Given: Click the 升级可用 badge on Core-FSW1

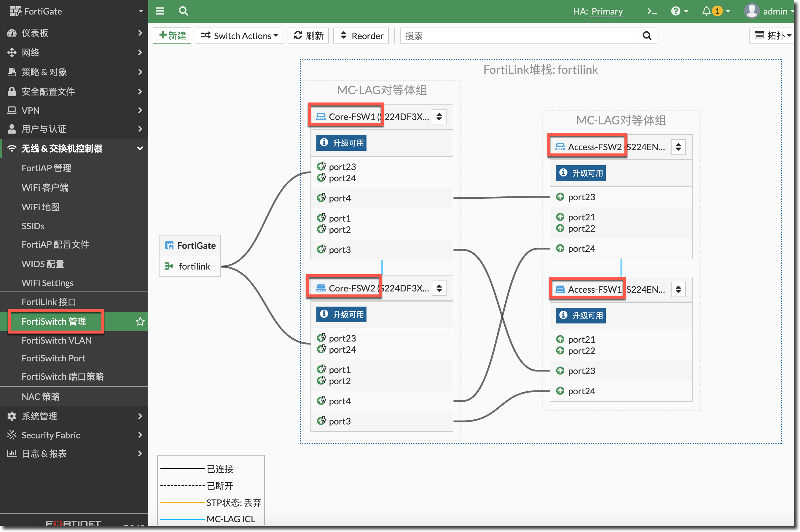Looking at the screenshot, I should click(x=341, y=142).
